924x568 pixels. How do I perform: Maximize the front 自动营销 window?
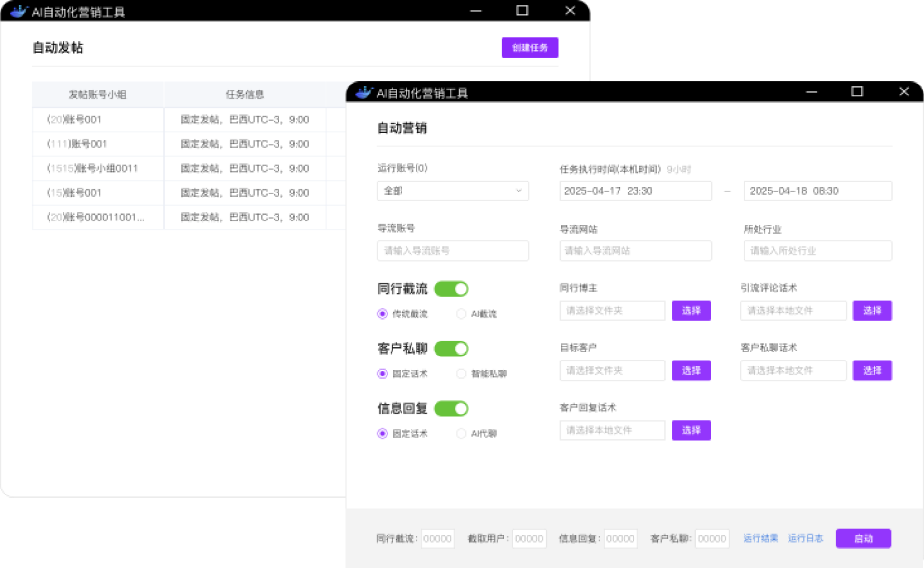coord(857,92)
